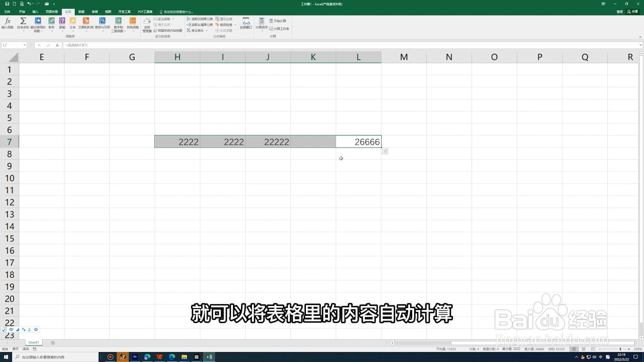Click Trace Dependents (追踪从属单元格)
The image size is (644, 362).
click(x=200, y=25)
